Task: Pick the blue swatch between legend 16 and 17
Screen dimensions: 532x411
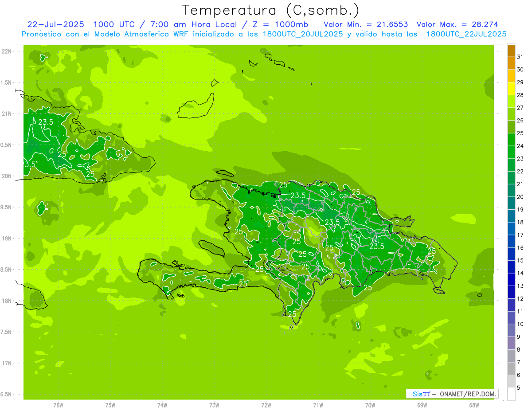Action: 511,241
